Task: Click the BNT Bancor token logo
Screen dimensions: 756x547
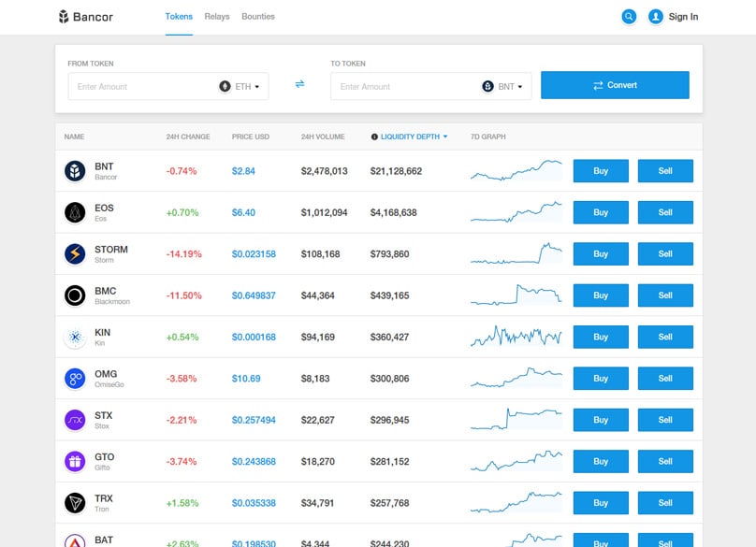Action: (75, 170)
